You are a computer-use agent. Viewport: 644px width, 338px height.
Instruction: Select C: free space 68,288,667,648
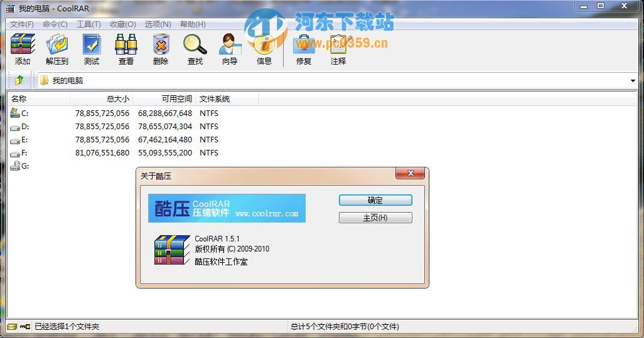pos(165,114)
